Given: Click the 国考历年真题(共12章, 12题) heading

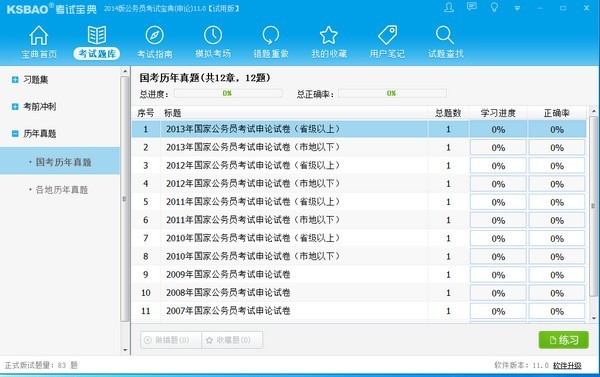Looking at the screenshot, I should (205, 78).
